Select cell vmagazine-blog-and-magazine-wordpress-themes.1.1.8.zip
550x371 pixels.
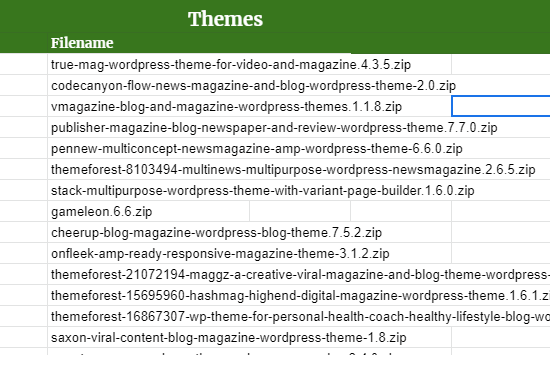(226, 107)
